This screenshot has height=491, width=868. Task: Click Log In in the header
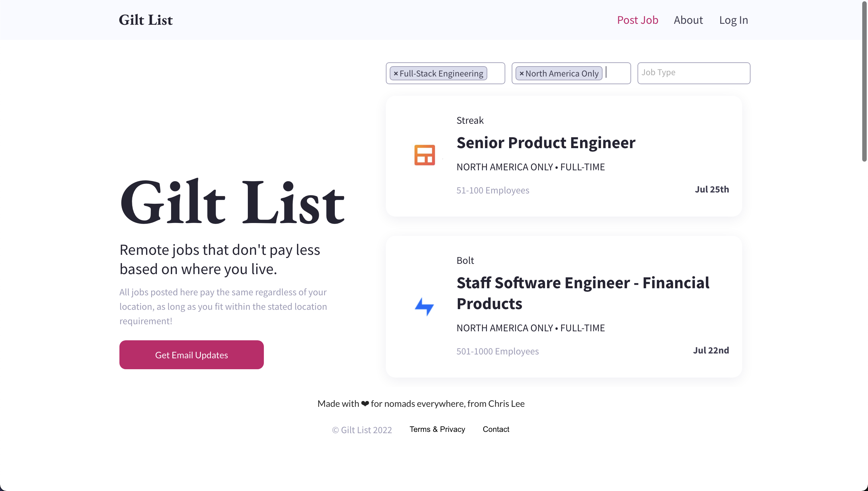point(733,20)
